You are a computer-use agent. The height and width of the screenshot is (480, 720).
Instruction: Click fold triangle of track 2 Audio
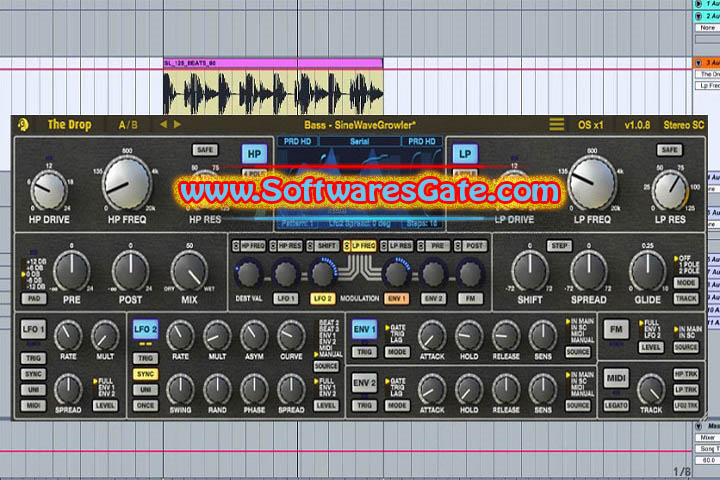point(698,16)
